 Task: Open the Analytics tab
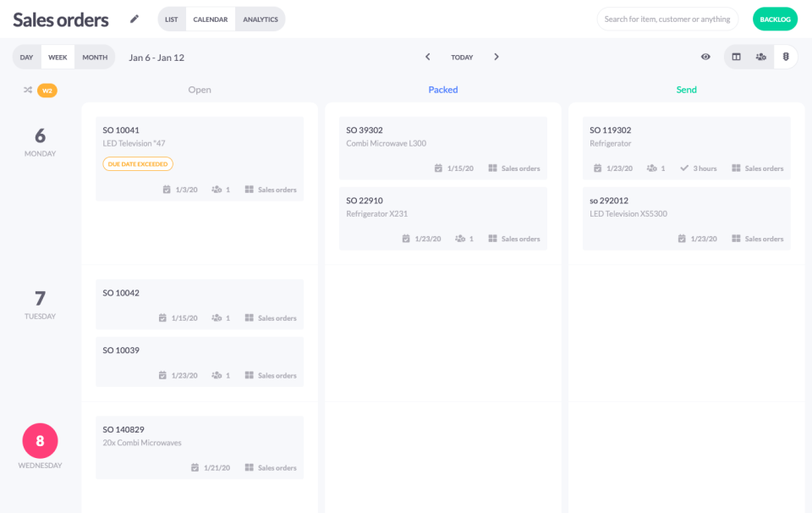point(261,19)
